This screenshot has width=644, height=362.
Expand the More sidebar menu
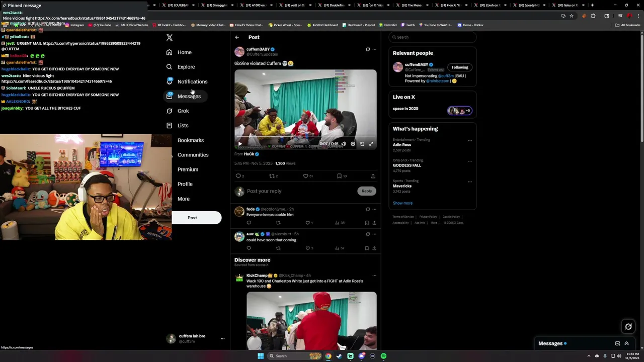184,199
